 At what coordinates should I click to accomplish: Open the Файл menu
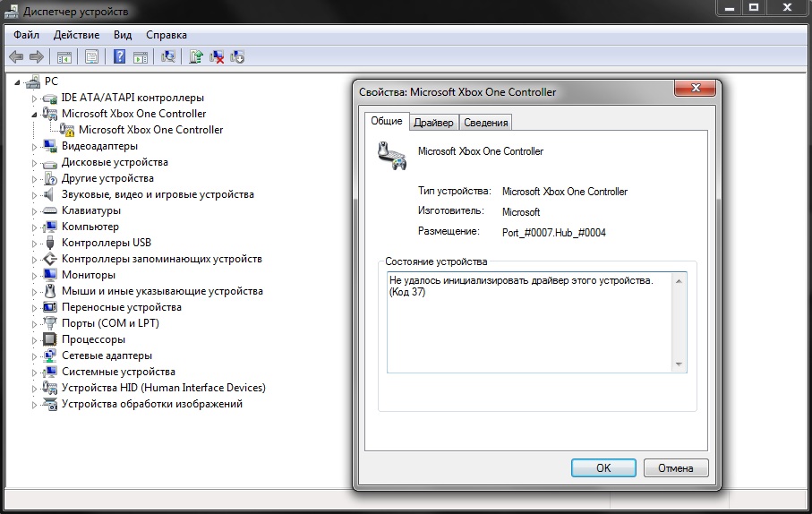click(x=27, y=35)
